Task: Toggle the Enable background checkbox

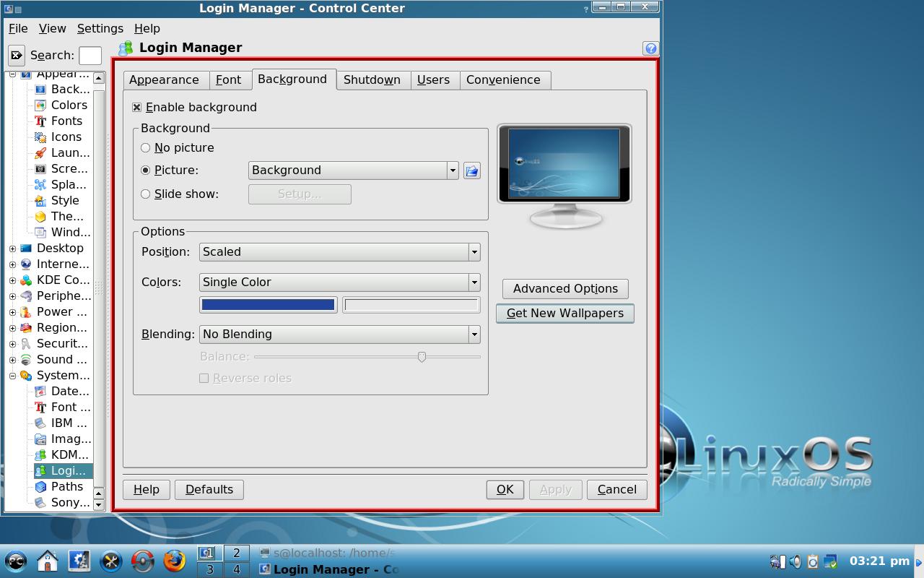Action: coord(137,107)
